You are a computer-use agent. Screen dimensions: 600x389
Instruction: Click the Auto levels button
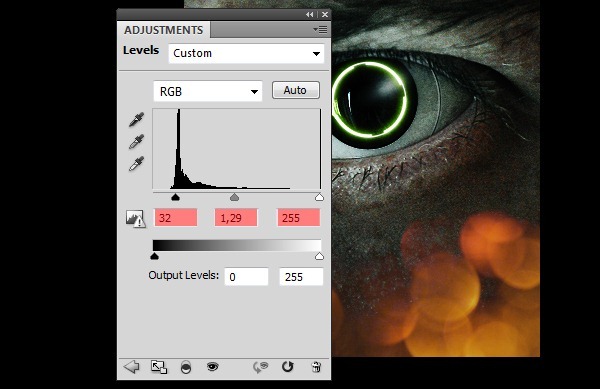295,90
